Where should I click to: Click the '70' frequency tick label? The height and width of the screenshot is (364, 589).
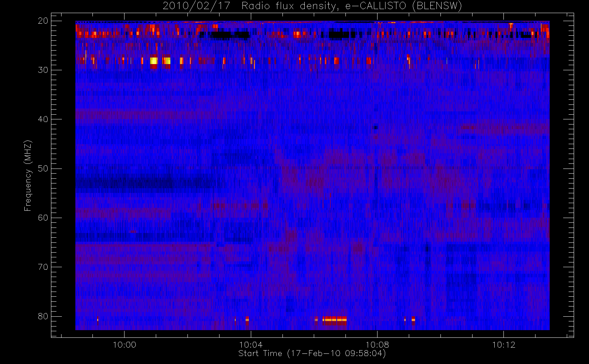point(43,267)
